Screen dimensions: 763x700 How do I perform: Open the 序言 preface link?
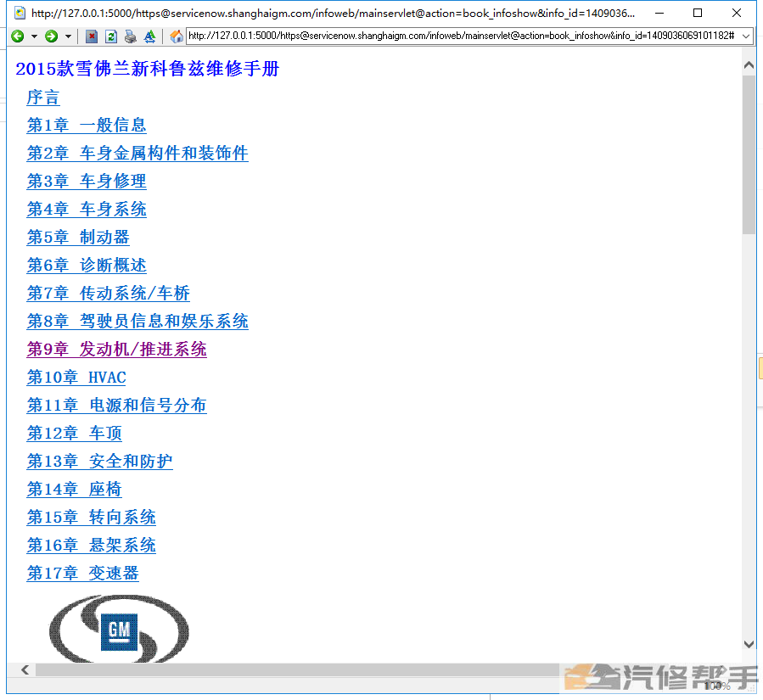[x=42, y=98]
